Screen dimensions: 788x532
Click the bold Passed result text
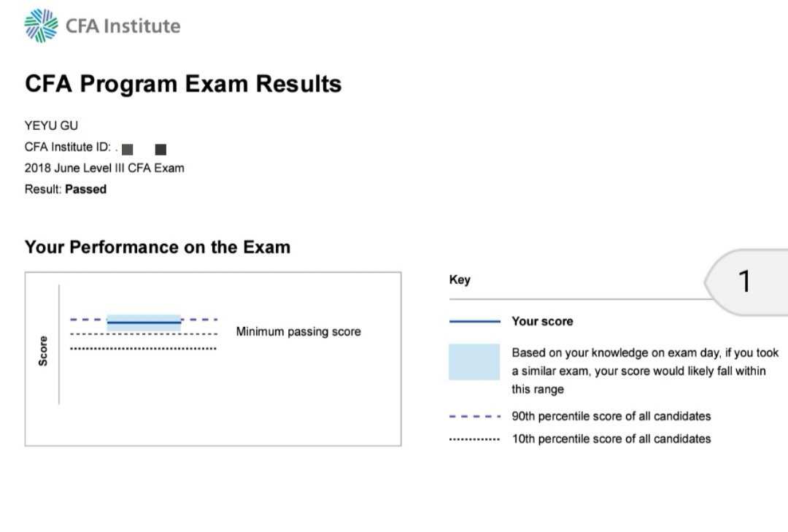pyautogui.click(x=85, y=189)
